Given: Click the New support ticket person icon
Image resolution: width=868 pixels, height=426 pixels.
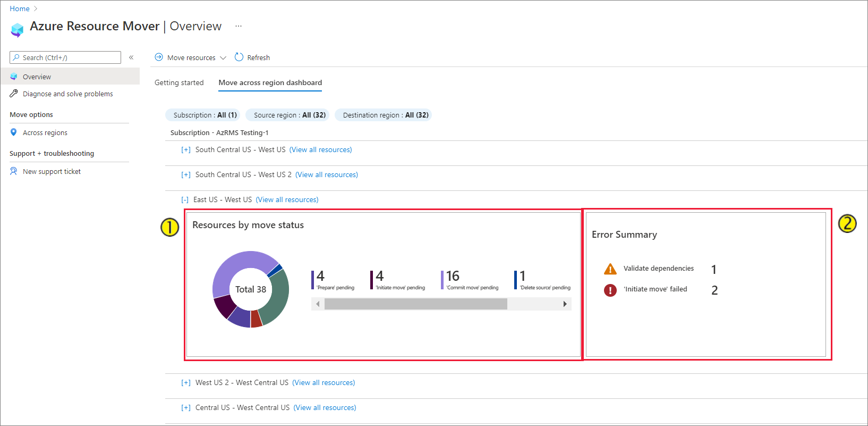Looking at the screenshot, I should click(14, 171).
